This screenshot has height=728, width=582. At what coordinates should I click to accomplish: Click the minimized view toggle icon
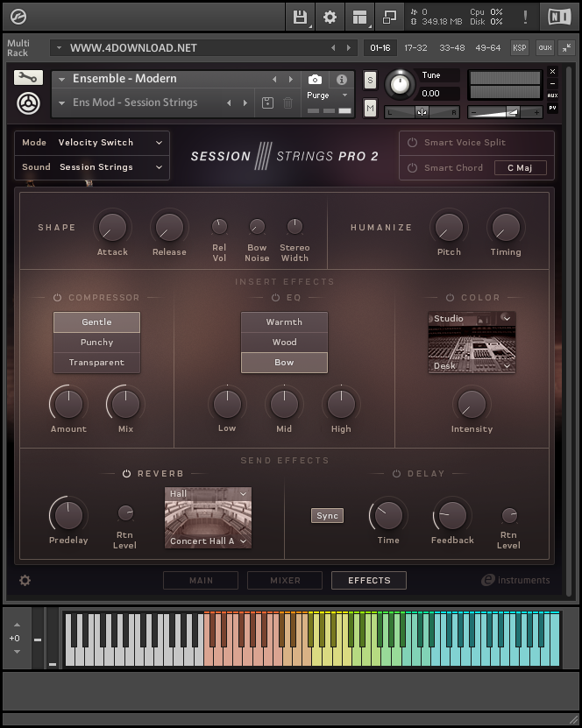pos(389,18)
